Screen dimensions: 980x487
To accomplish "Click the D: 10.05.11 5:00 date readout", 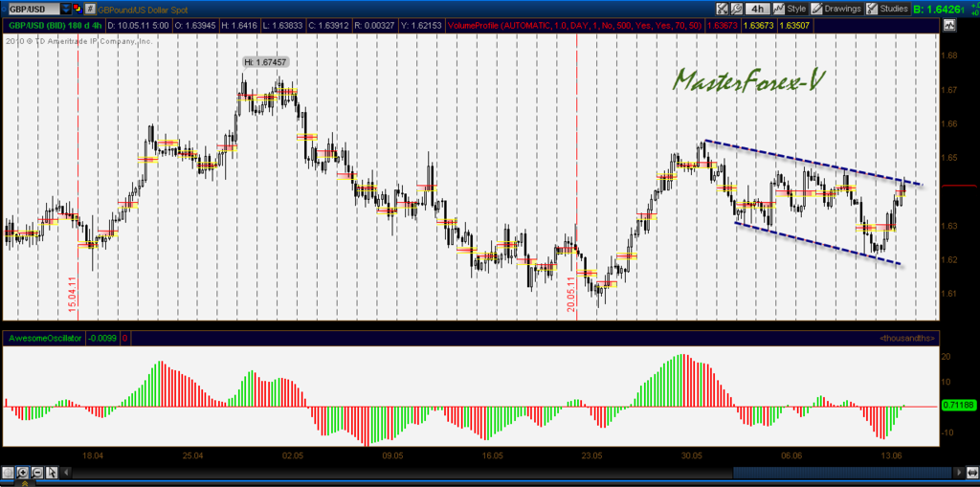I will pyautogui.click(x=140, y=26).
